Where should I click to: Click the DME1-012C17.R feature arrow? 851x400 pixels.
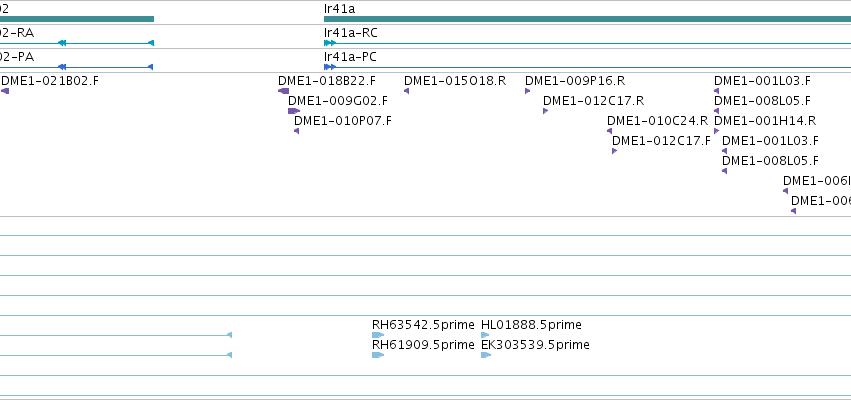[545, 111]
